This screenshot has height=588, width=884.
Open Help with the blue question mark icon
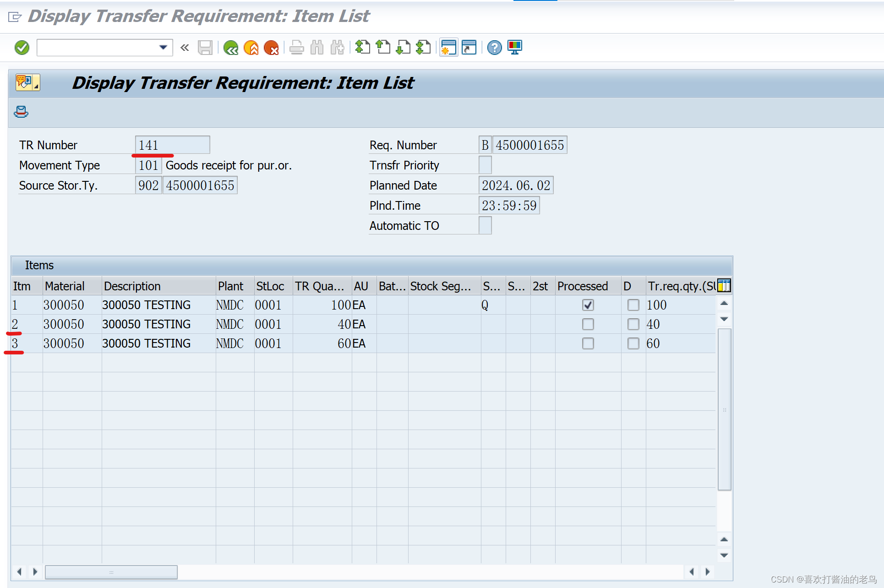pyautogui.click(x=494, y=48)
